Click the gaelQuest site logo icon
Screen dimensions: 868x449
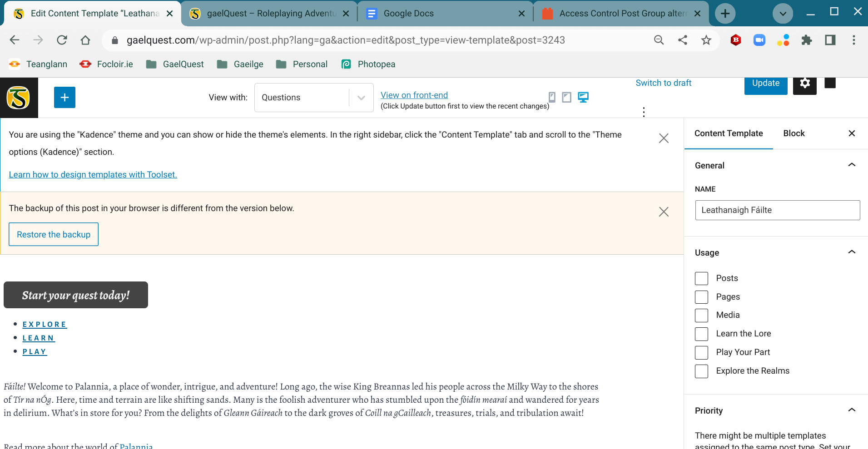coord(19,98)
